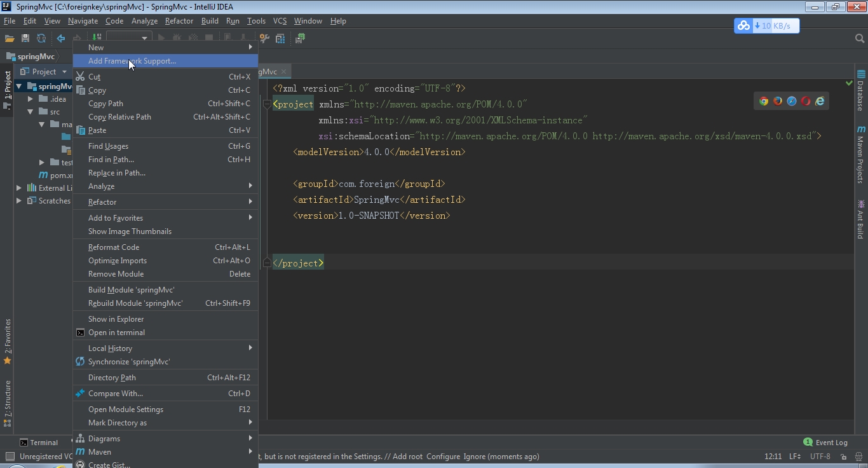Open the Favorites side tab
The width and height of the screenshot is (868, 468).
point(7,341)
